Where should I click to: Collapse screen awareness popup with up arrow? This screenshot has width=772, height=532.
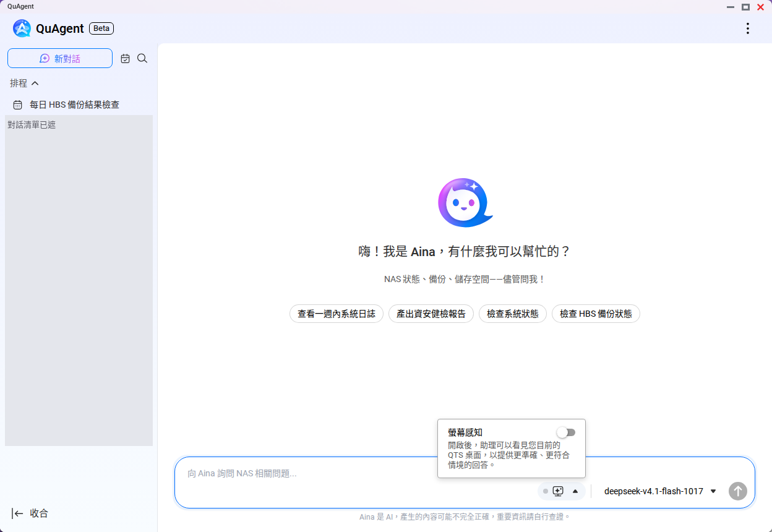(575, 491)
